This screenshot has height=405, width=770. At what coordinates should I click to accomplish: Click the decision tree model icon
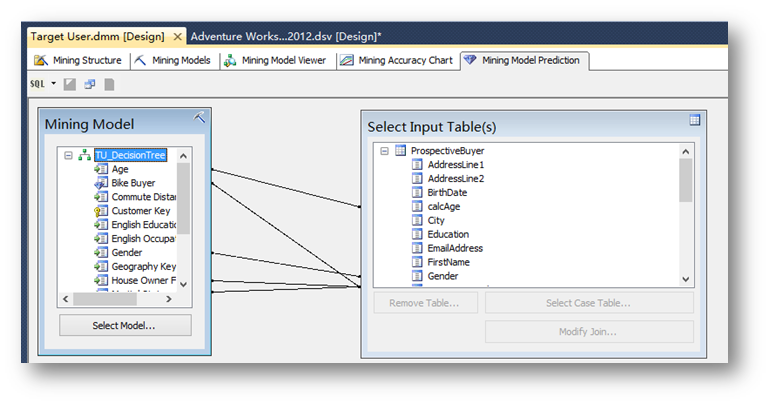tap(84, 155)
